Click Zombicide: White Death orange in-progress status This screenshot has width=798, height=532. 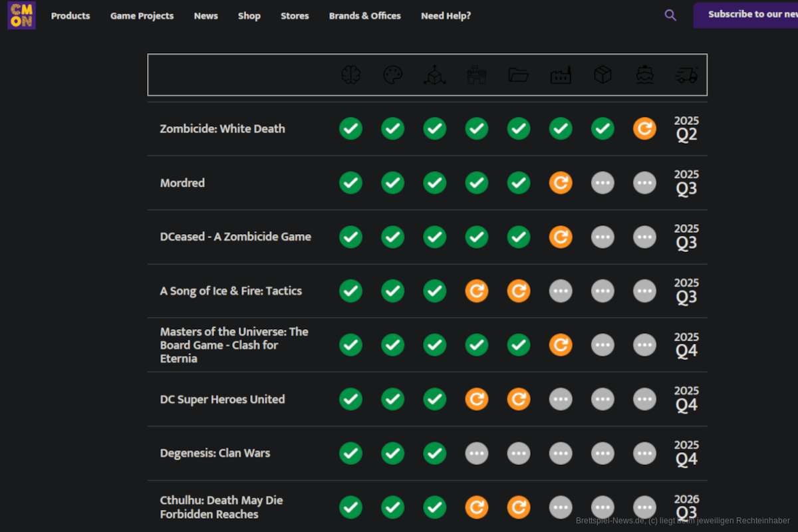coord(644,128)
